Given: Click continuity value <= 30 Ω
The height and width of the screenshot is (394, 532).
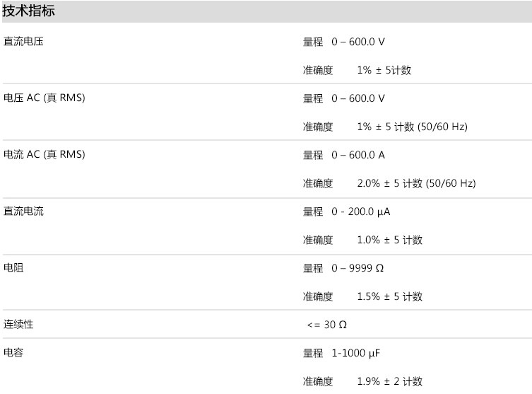Looking at the screenshot, I should 327,325.
